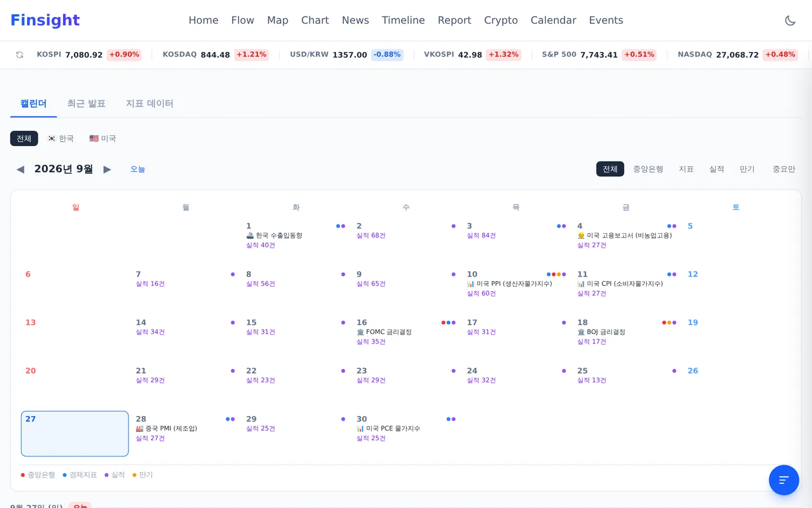812x508 pixels.
Task: Click 미국 고용보고서 (비농업고용) event
Action: tap(625, 236)
